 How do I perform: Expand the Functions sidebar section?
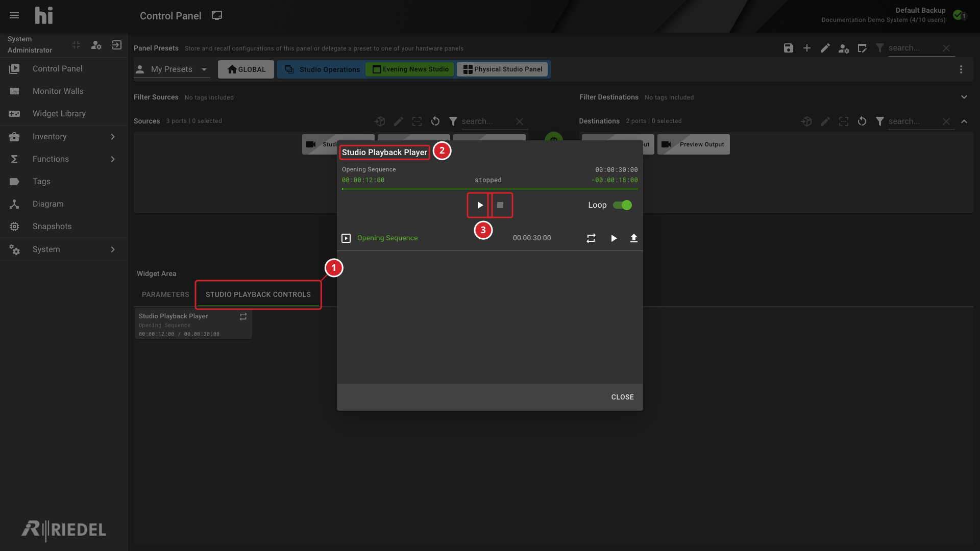coord(64,159)
